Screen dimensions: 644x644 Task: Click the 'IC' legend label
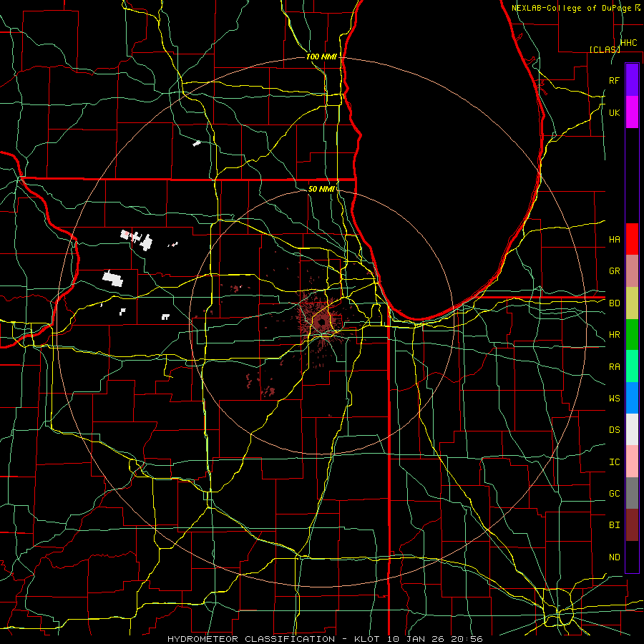coord(614,462)
